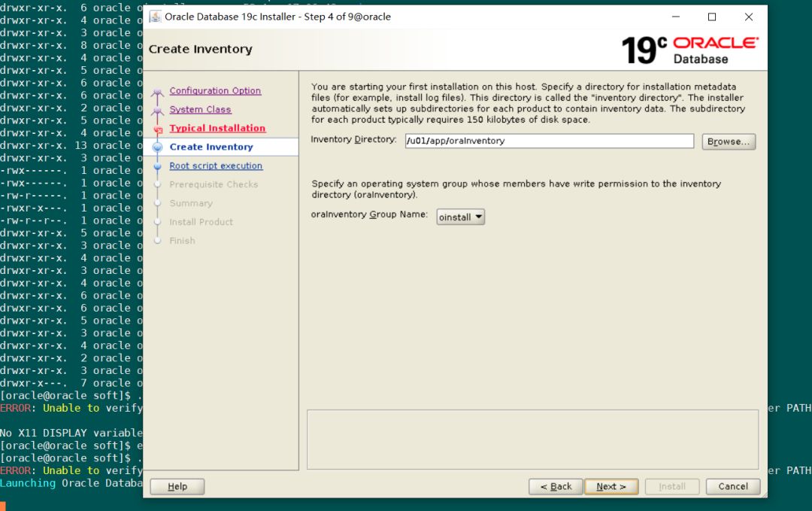
Task: Click the Prerequisite Checks step label
Action: click(x=214, y=184)
